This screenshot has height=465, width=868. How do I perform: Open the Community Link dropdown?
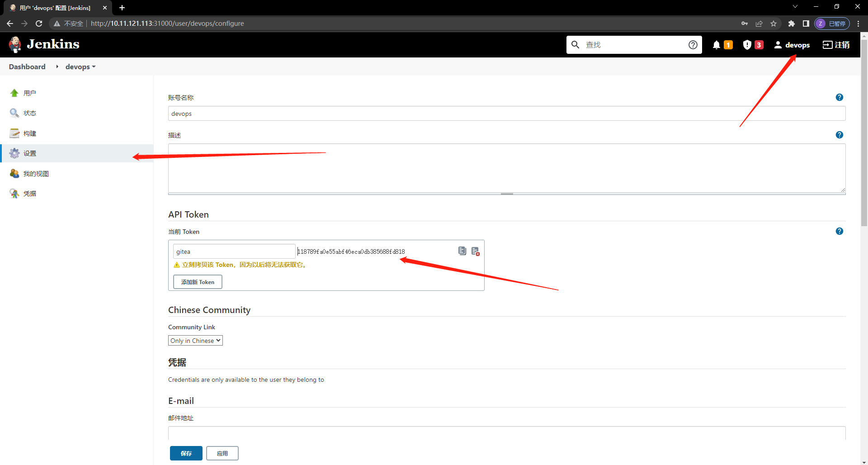pyautogui.click(x=195, y=341)
